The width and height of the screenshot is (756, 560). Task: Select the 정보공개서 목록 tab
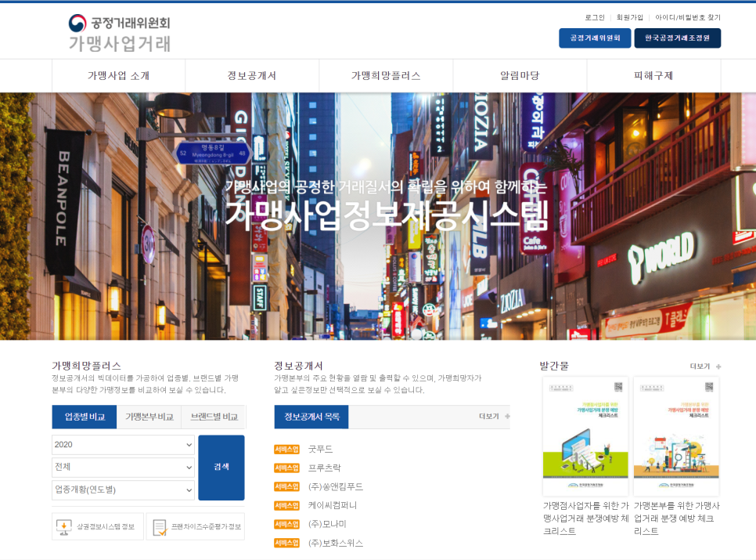click(311, 417)
